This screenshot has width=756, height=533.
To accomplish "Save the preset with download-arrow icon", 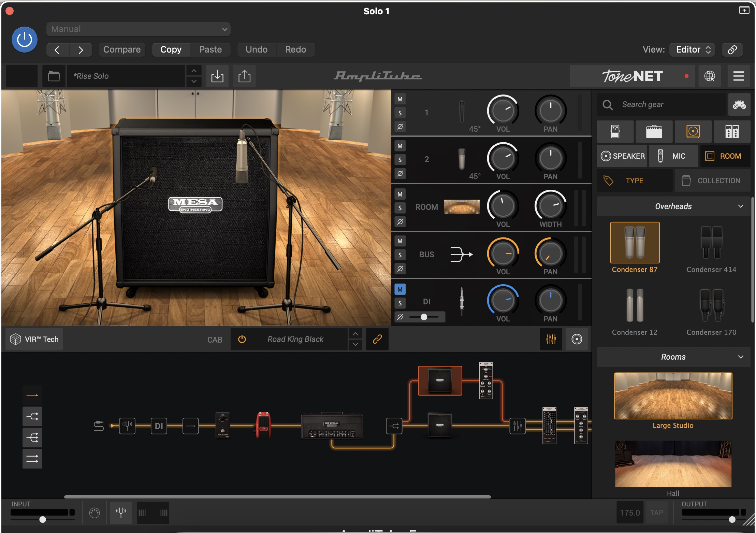I will tap(217, 76).
